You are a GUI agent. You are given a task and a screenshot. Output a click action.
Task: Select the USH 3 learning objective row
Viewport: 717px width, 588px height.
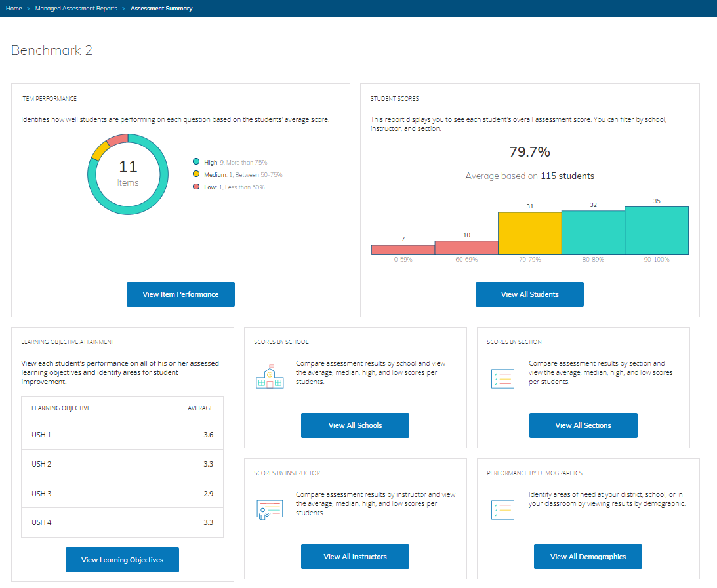pyautogui.click(x=122, y=494)
